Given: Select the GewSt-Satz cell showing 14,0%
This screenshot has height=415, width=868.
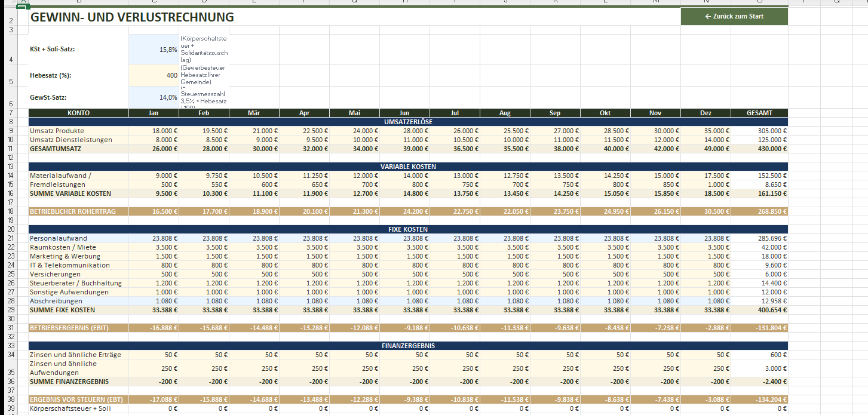Looking at the screenshot, I should coord(154,97).
